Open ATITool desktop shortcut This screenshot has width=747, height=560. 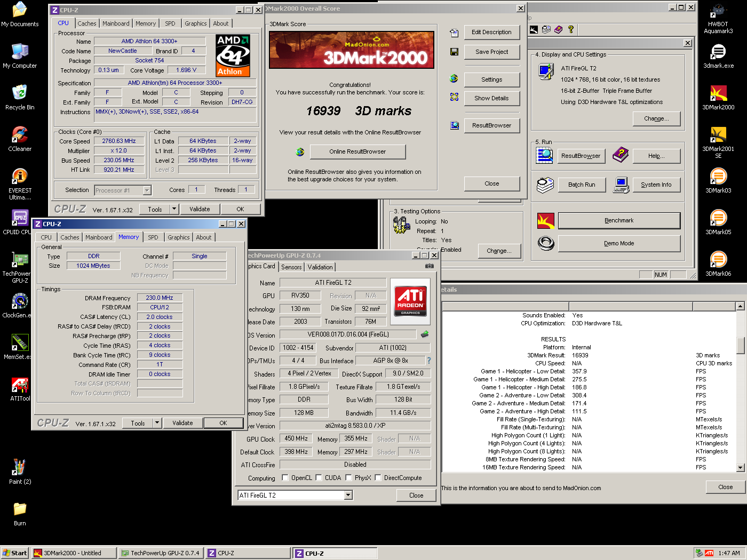pos(20,389)
